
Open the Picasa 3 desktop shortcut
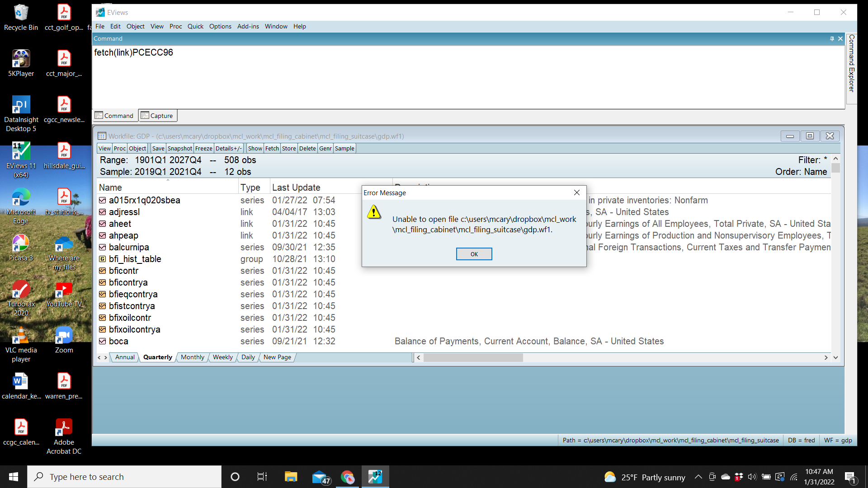(21, 248)
